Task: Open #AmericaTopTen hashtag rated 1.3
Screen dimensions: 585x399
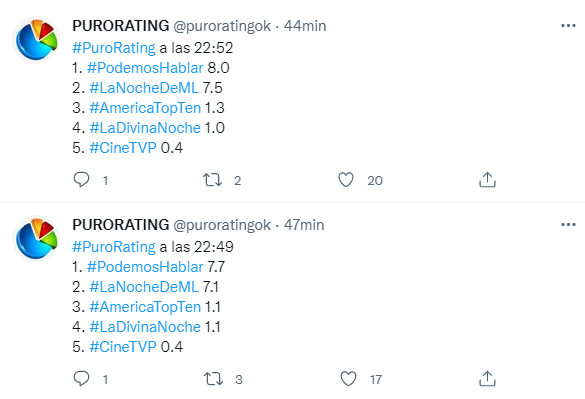Action: coord(145,108)
